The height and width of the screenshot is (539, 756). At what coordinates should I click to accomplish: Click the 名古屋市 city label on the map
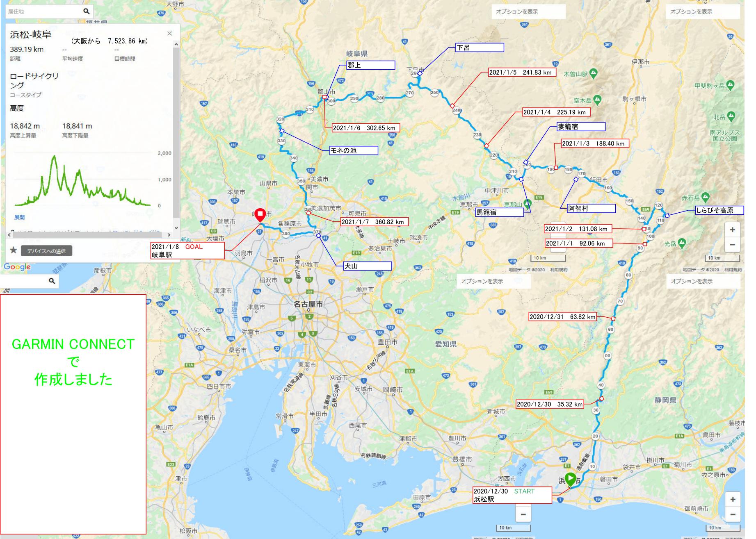click(x=308, y=304)
